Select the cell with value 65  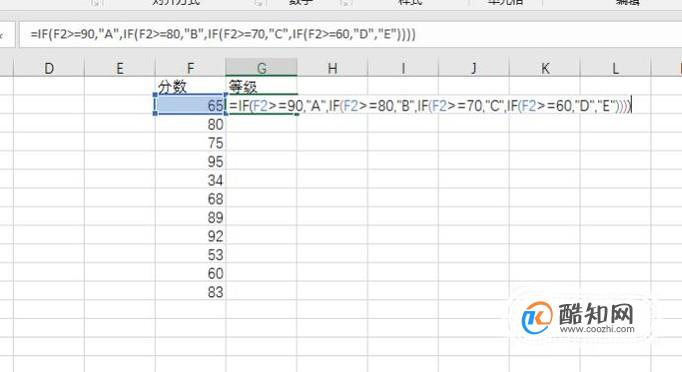click(x=191, y=105)
